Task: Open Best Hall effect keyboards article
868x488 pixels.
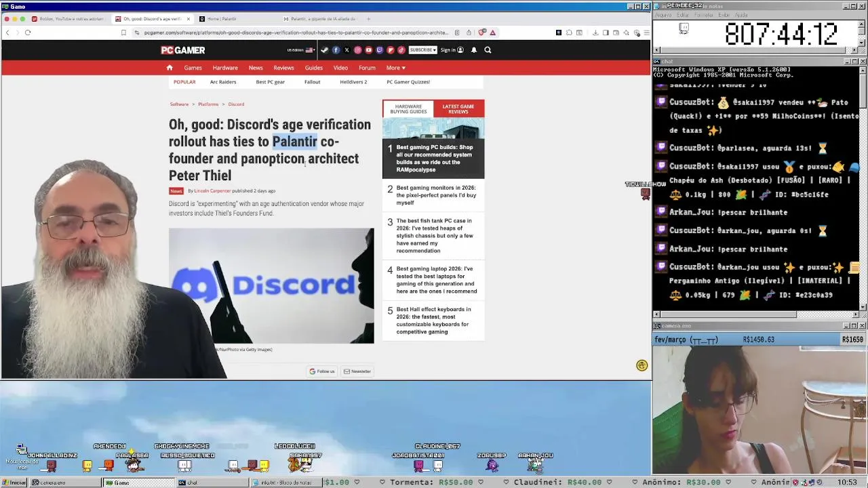Action: [434, 321]
